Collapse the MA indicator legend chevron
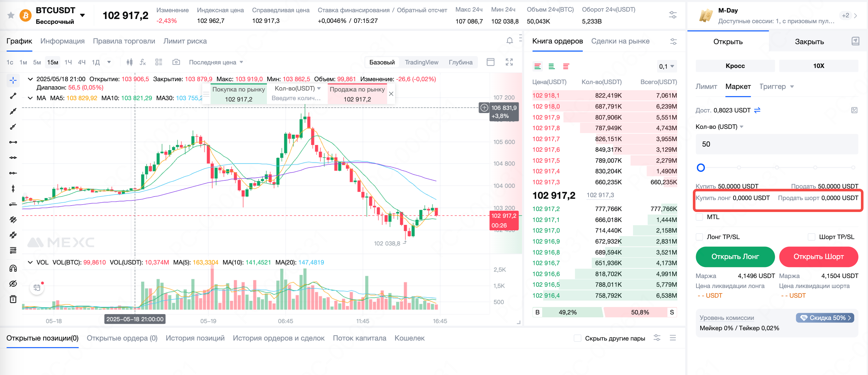 click(x=30, y=98)
